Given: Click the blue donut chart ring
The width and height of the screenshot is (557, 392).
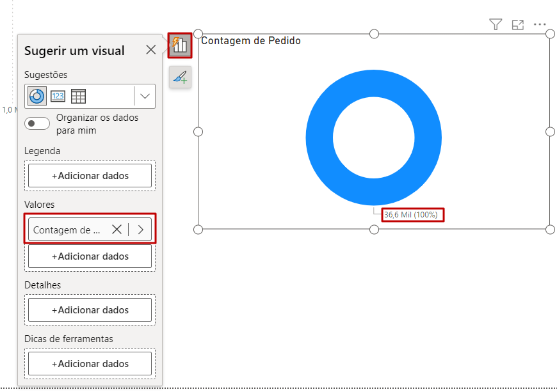Looking at the screenshot, I should point(320,137).
